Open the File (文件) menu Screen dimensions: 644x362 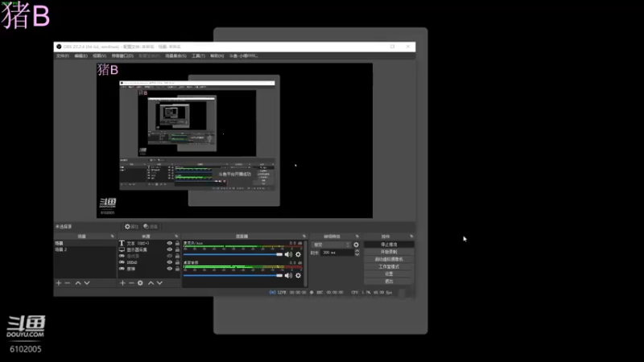63,56
